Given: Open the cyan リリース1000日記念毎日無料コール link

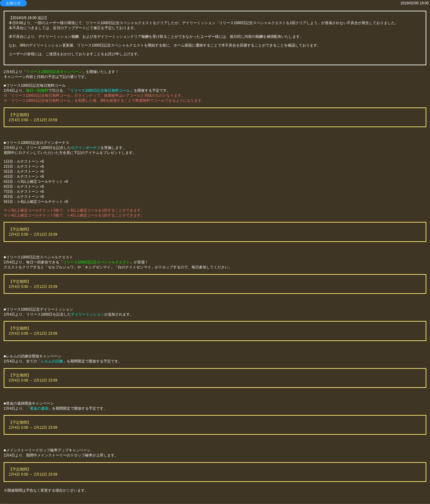Looking at the screenshot, I should [100, 90].
